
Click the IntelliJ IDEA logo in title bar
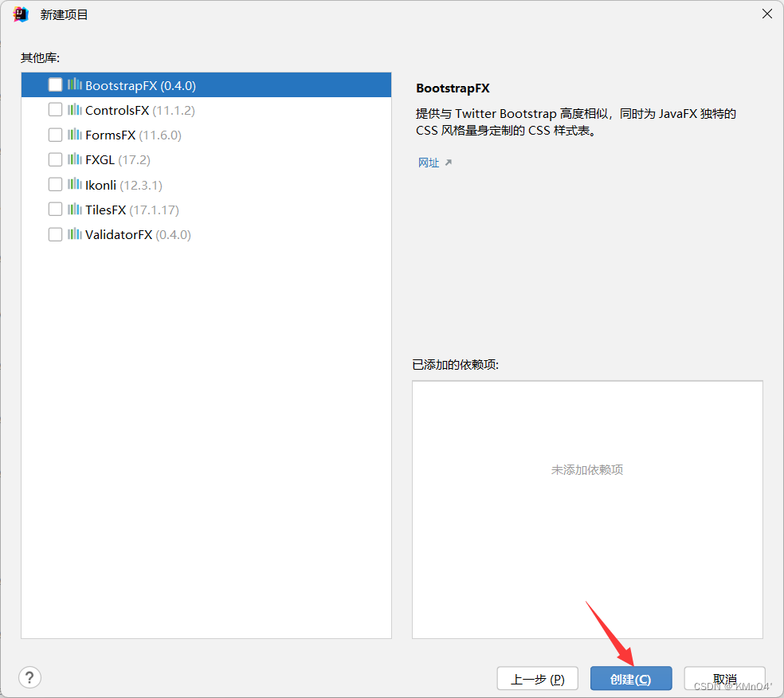tap(20, 14)
